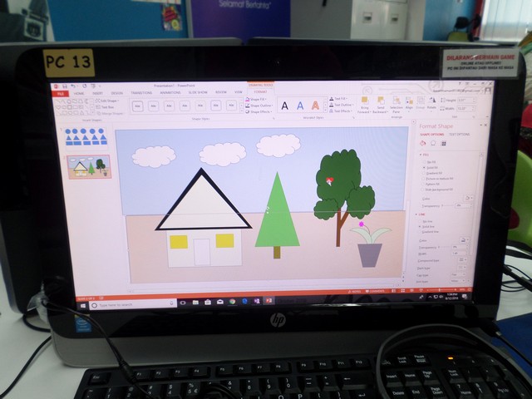
Task: Switch to the Text Options tab
Action: 459,134
